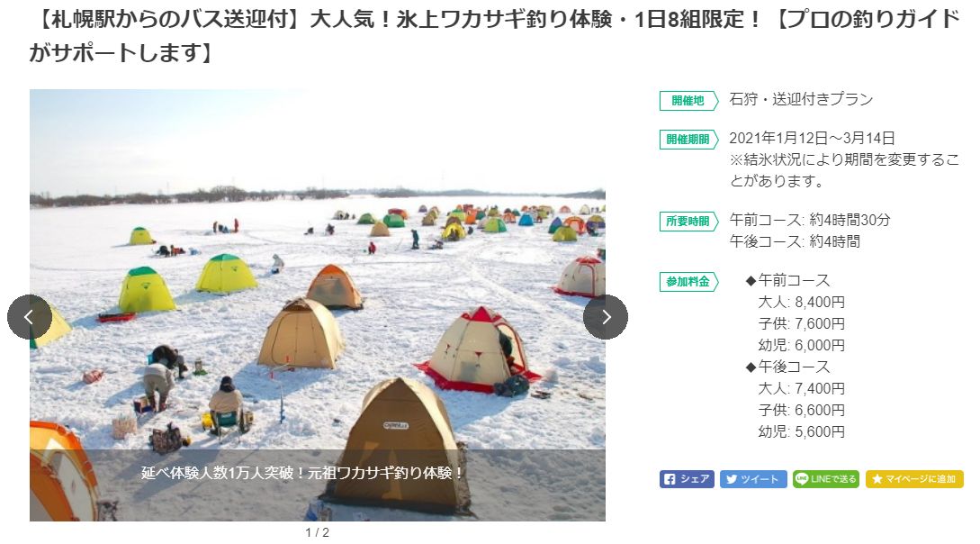Go to the previous slideshow photo
The height and width of the screenshot is (544, 980).
(x=30, y=317)
